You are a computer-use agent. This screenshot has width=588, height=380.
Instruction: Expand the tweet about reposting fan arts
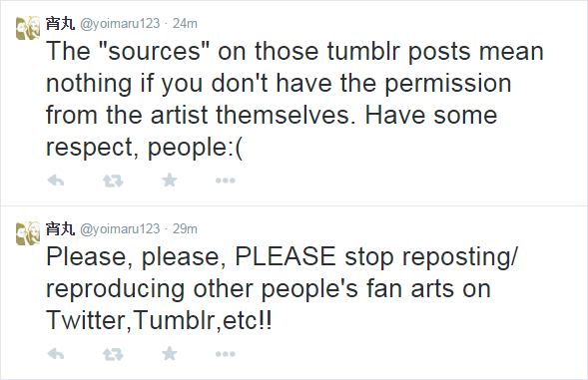tap(294, 292)
